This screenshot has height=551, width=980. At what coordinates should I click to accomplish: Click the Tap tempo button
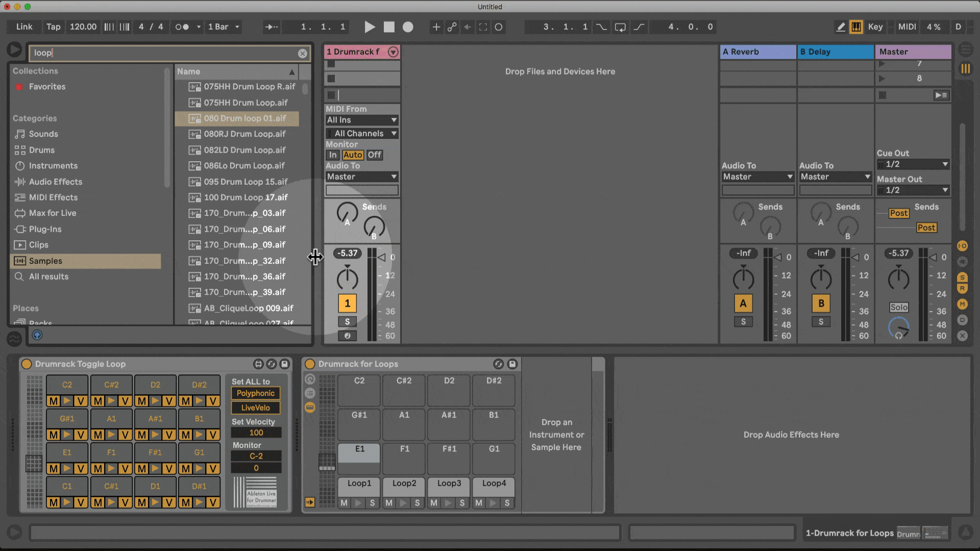coord(53,27)
